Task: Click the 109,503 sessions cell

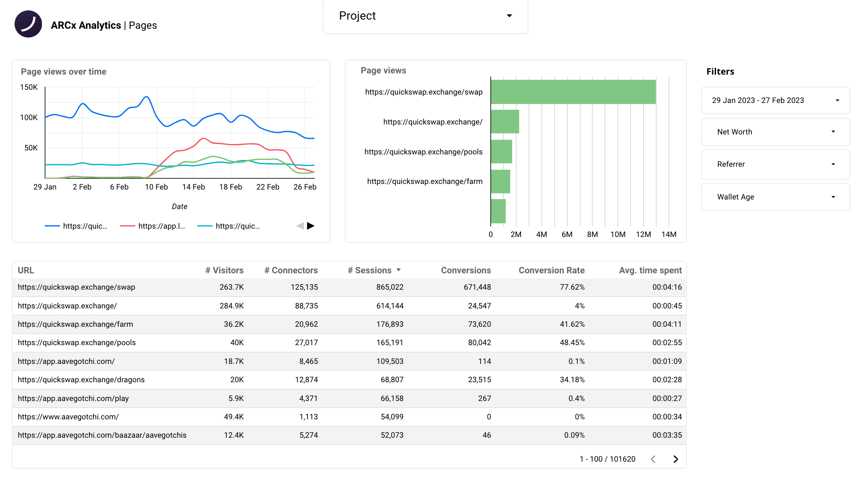Action: tap(390, 361)
